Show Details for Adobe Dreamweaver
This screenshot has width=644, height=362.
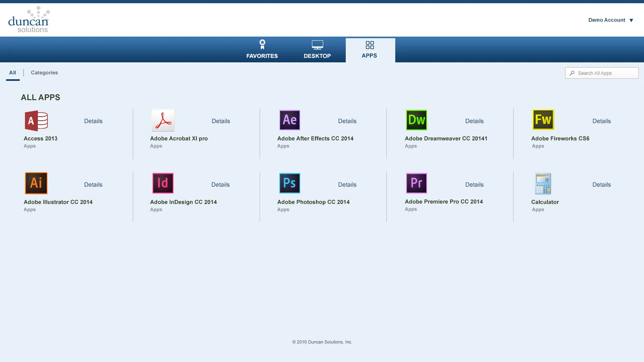(x=475, y=121)
